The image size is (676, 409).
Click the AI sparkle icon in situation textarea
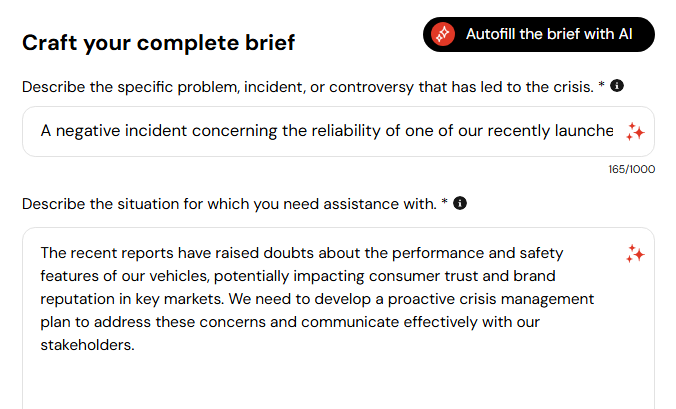click(x=635, y=254)
